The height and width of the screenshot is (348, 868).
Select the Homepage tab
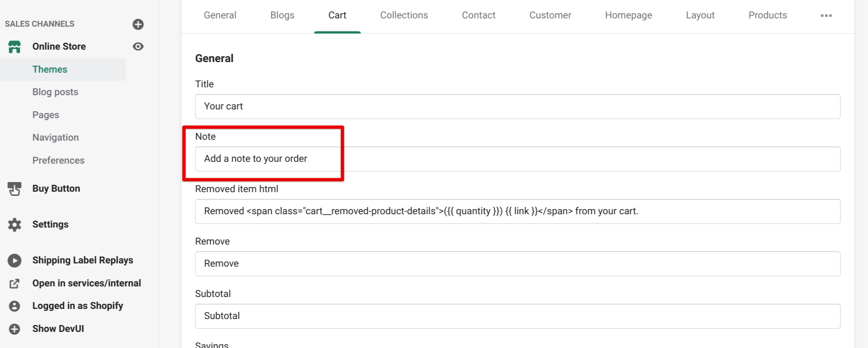pos(628,15)
